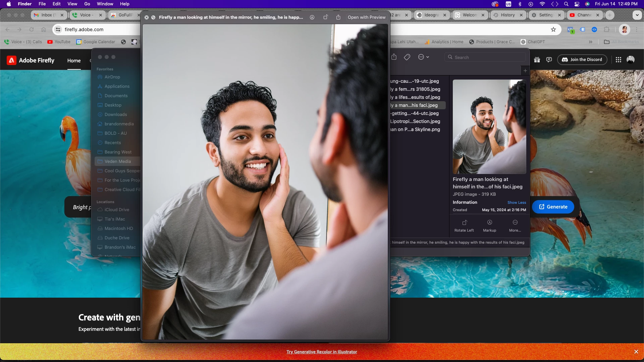Click the Edit Tags icon in Finder toolbar

(x=407, y=57)
